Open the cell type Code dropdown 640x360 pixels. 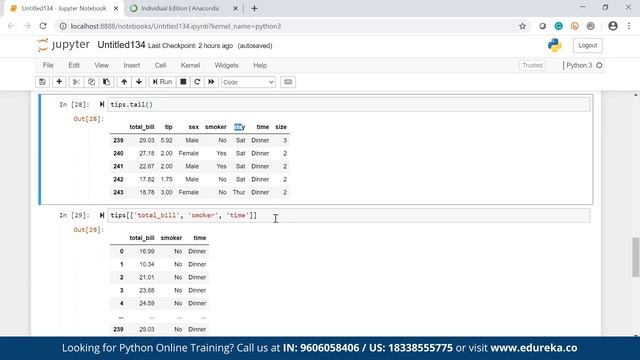(x=248, y=82)
